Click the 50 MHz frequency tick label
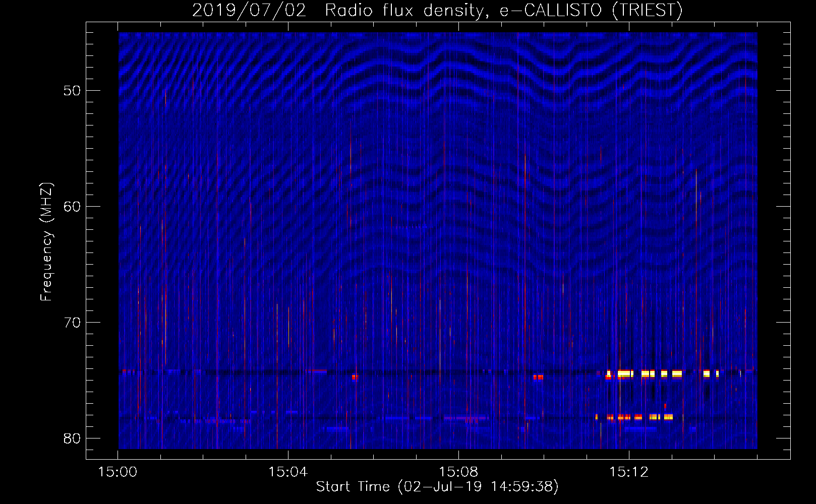 pyautogui.click(x=73, y=91)
